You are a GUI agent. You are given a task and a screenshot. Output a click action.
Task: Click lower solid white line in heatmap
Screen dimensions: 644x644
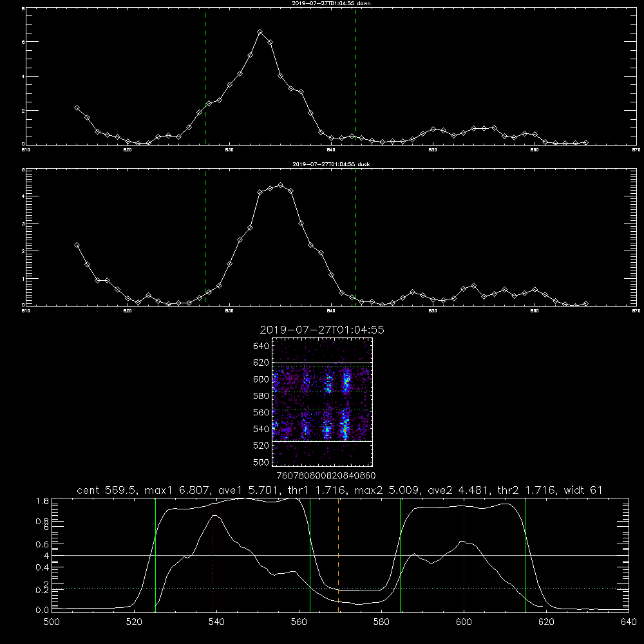pos(323,441)
